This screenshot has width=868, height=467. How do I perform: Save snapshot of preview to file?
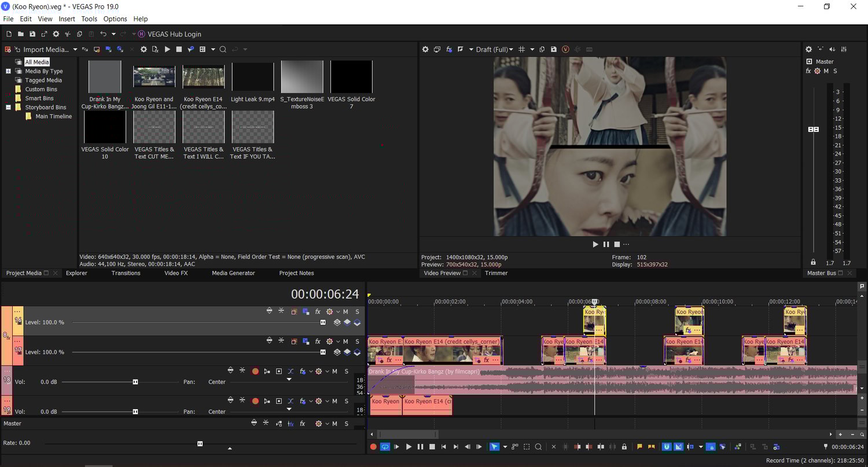coord(554,49)
